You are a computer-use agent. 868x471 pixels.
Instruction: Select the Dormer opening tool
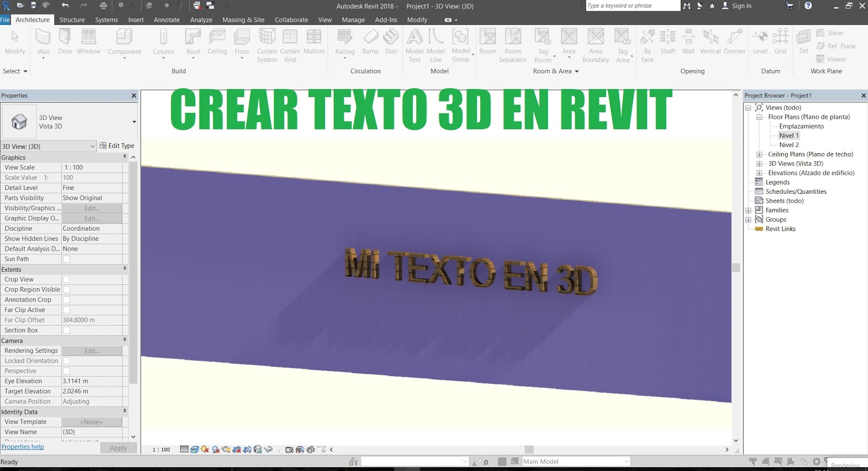[735, 42]
